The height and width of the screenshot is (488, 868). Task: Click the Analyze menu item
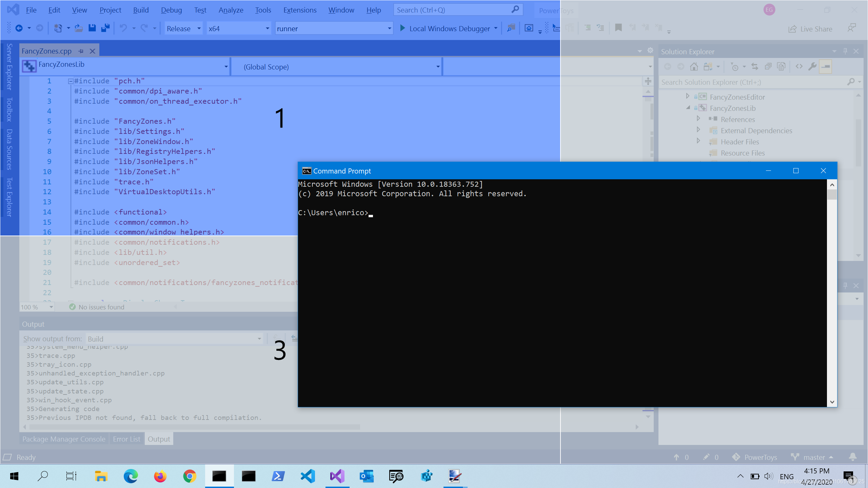coord(230,9)
